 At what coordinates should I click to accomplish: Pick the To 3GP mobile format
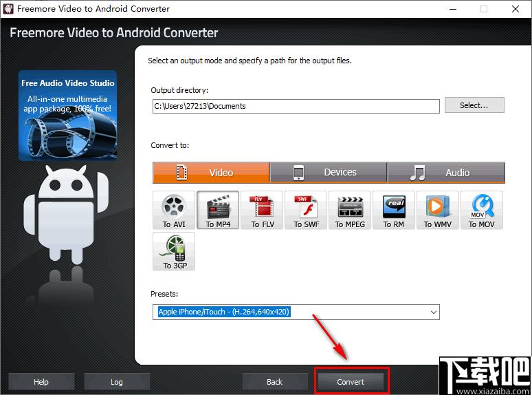click(x=174, y=251)
